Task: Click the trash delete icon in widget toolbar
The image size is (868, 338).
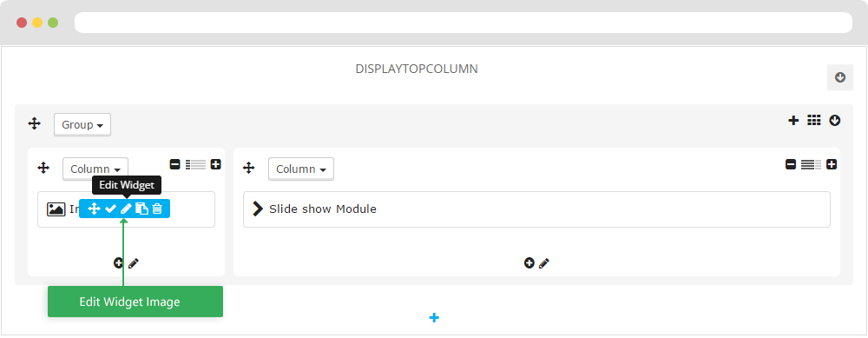Action: tap(157, 209)
